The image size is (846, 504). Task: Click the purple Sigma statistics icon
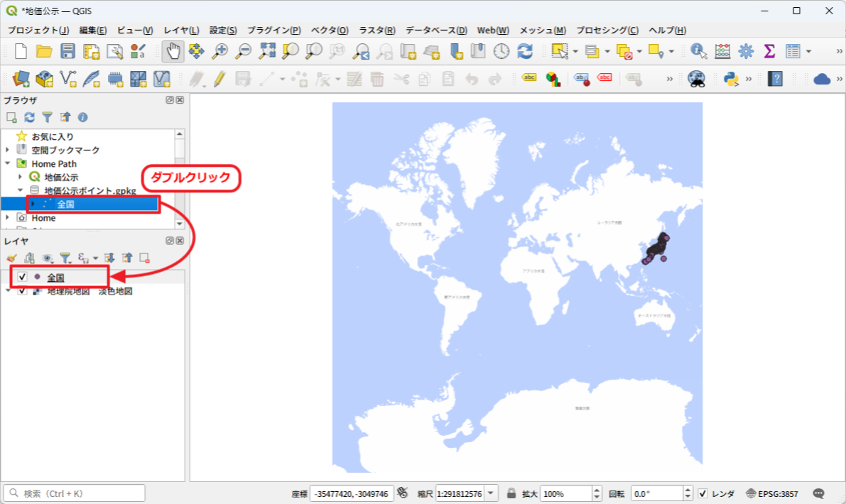click(x=769, y=51)
